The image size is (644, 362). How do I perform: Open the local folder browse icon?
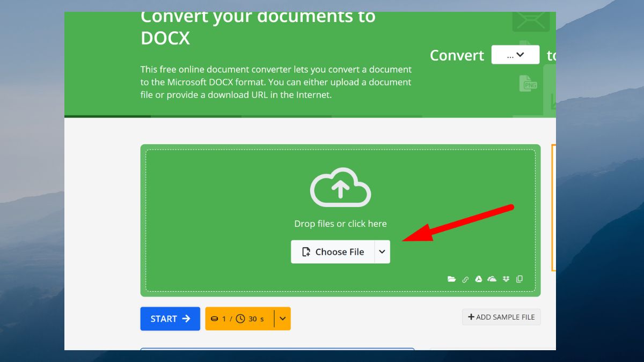(452, 279)
